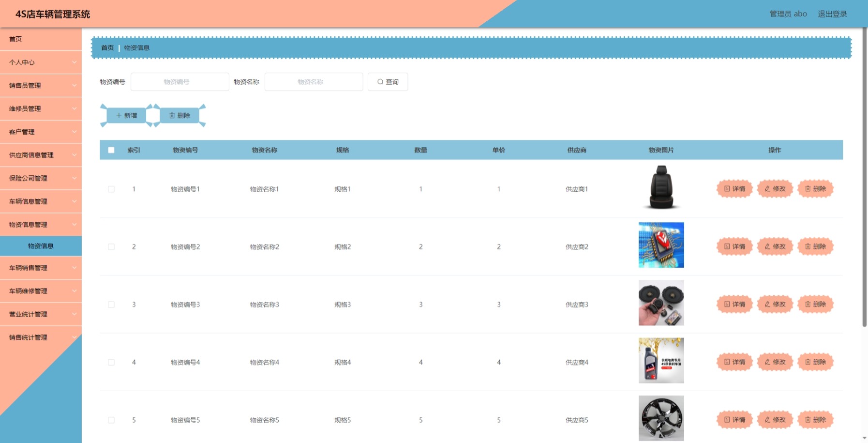Go to 首页 via the breadcrumb
This screenshot has height=443, width=868.
tap(107, 48)
